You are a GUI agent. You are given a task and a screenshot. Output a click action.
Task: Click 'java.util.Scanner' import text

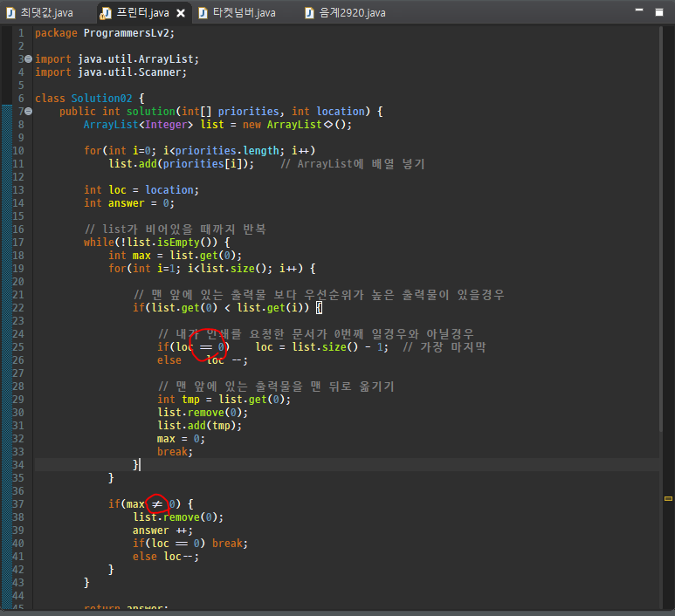(x=129, y=72)
